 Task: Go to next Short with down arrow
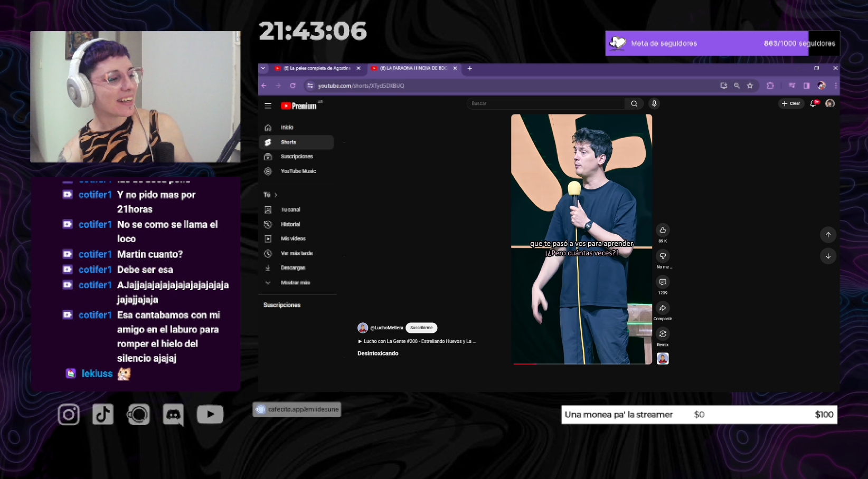828,256
